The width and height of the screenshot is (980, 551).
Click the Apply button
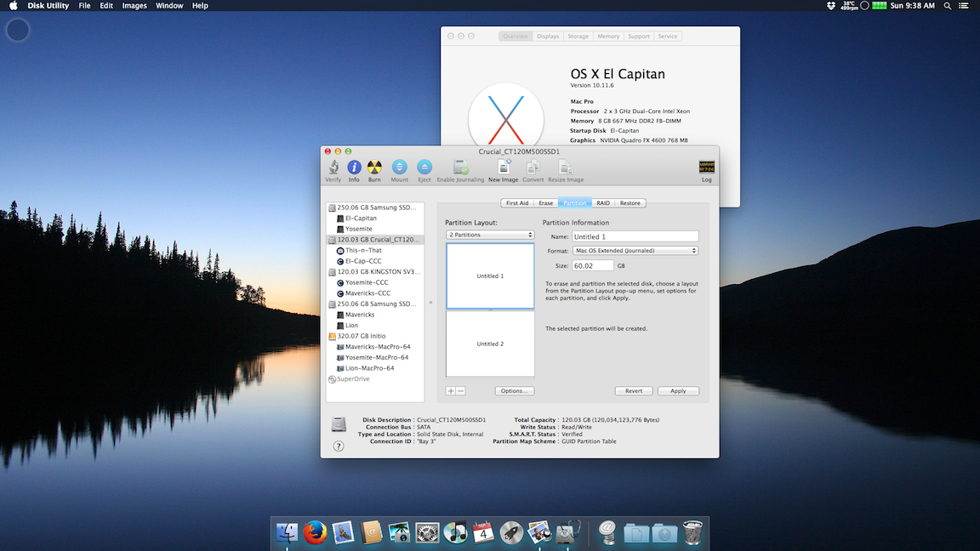pos(678,391)
